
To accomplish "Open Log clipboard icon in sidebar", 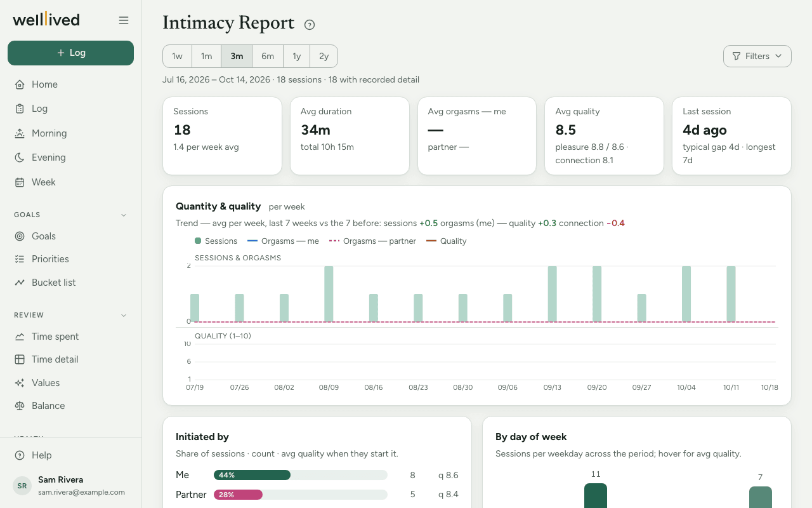I will point(20,109).
